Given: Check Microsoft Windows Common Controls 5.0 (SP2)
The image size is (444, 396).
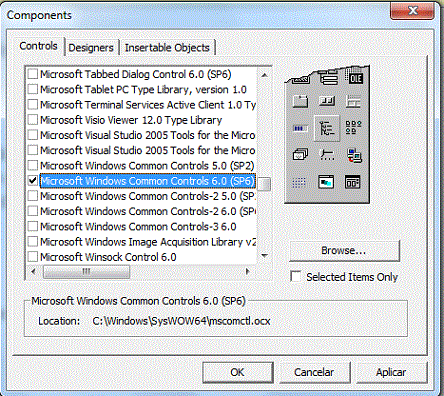Looking at the screenshot, I should click(33, 165).
